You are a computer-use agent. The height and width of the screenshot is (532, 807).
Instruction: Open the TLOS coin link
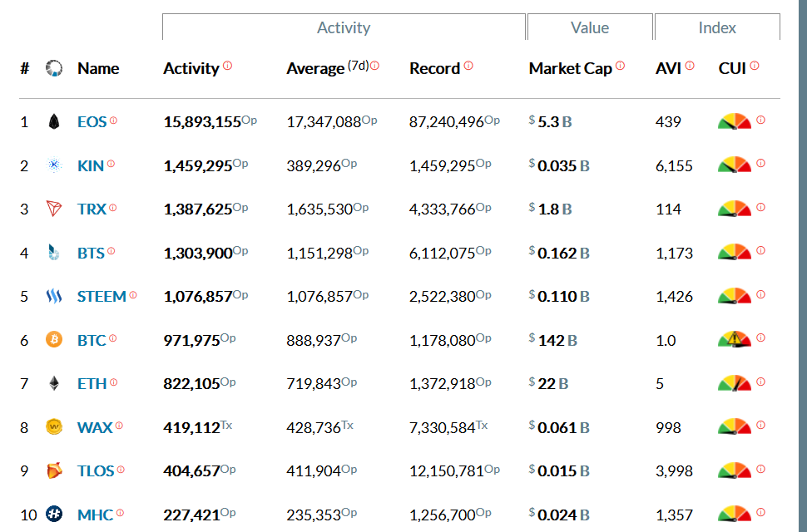coord(96,470)
